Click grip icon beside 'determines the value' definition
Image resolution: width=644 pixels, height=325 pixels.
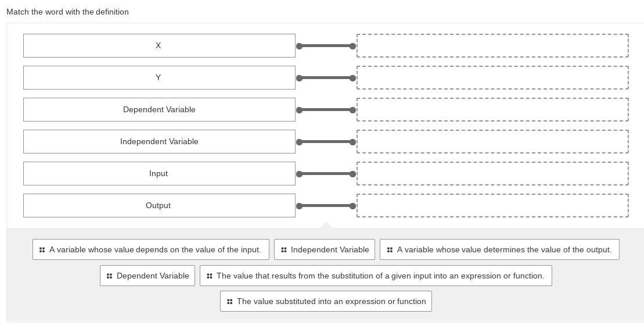[390, 250]
